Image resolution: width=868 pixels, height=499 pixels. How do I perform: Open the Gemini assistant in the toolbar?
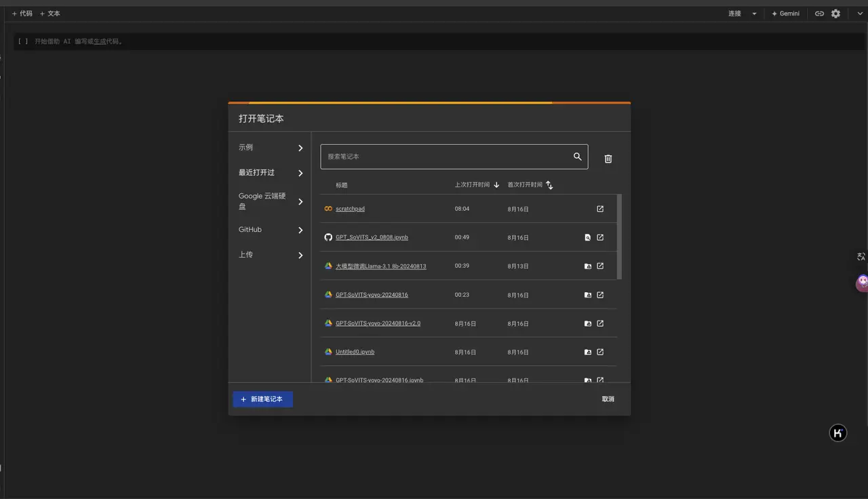785,14
